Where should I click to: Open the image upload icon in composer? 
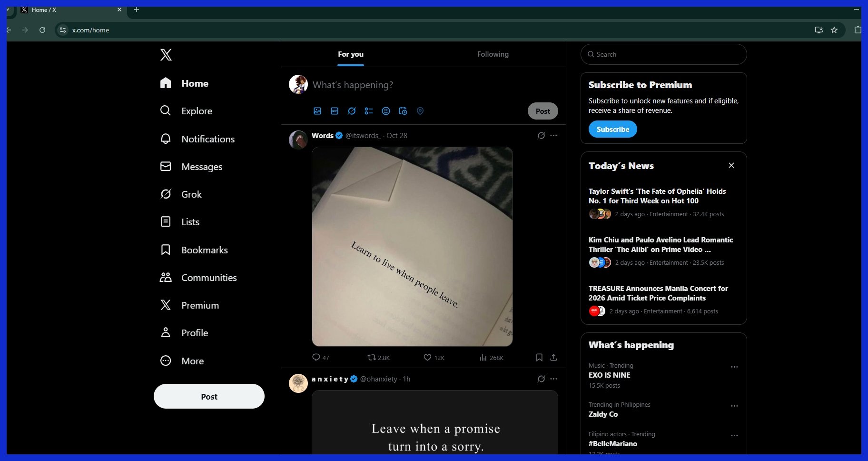click(317, 111)
